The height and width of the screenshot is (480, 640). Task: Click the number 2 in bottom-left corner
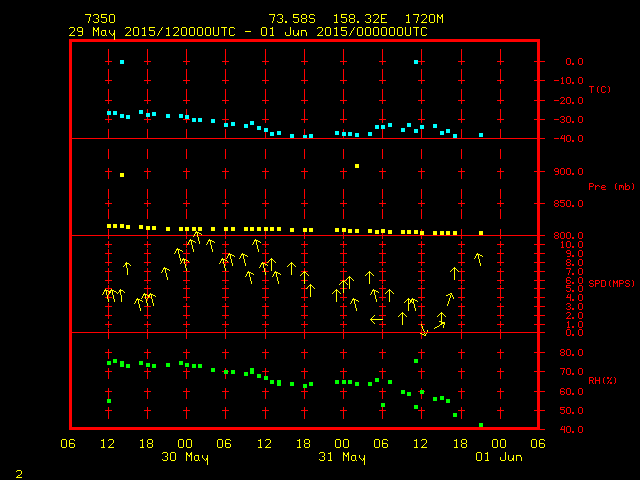18,471
